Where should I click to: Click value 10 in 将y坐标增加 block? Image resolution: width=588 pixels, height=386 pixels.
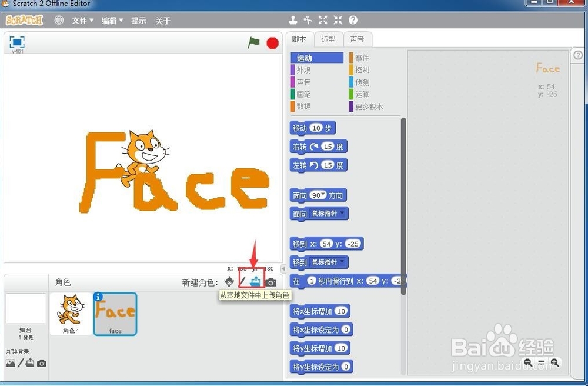341,348
